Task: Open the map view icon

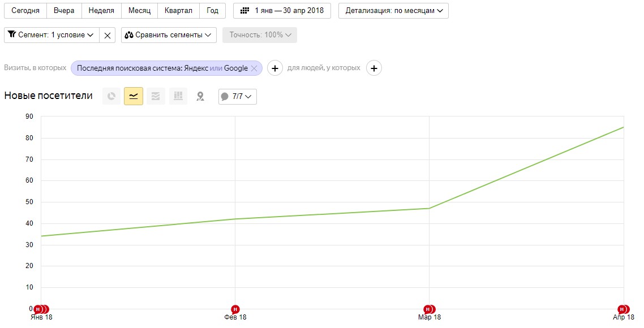Action: (200, 97)
